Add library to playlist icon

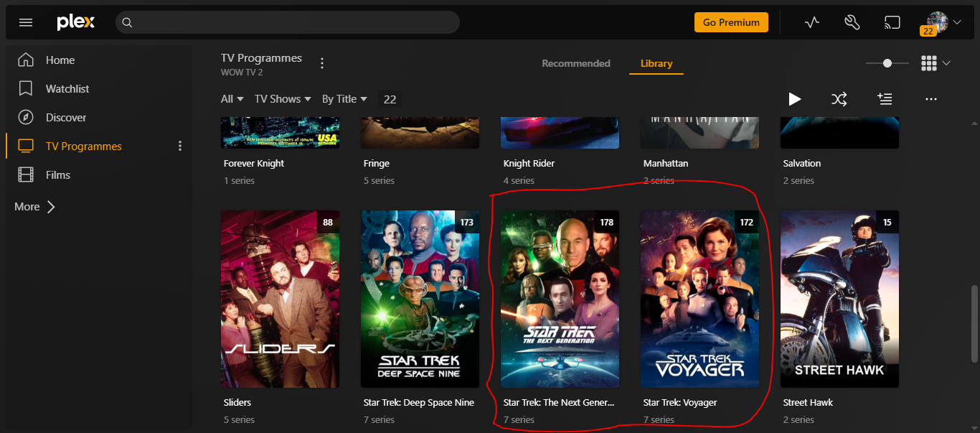(885, 99)
